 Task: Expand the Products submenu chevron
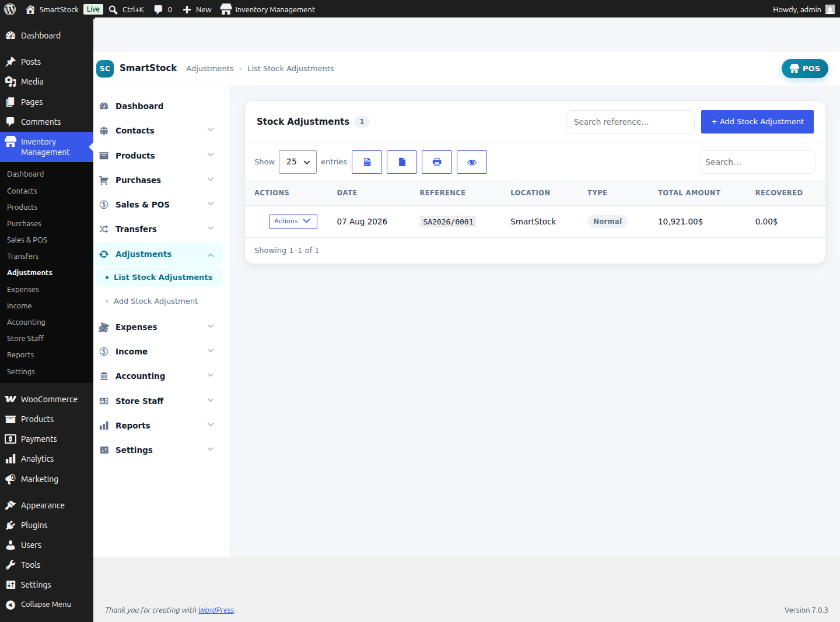211,155
